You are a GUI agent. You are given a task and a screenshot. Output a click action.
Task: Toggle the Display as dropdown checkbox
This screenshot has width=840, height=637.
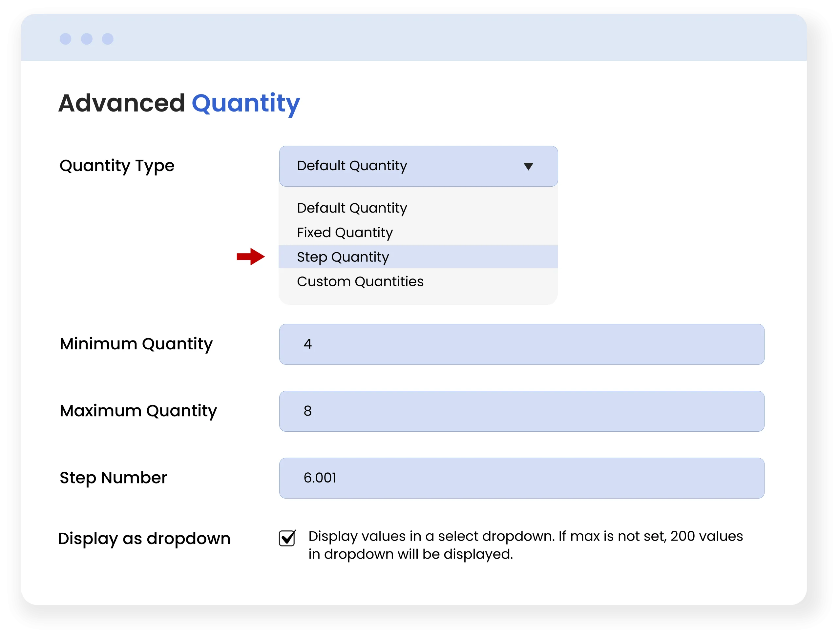(x=287, y=538)
